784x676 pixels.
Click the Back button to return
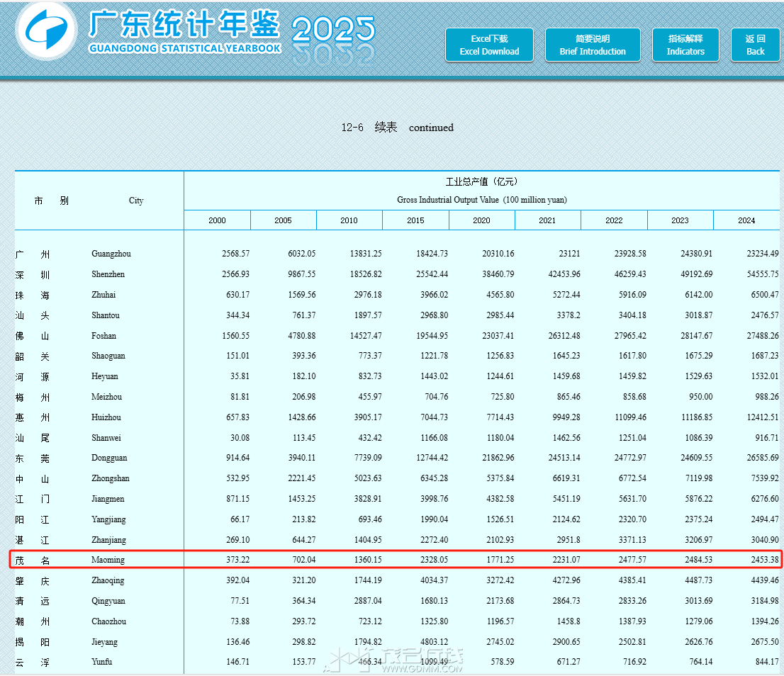coord(756,45)
